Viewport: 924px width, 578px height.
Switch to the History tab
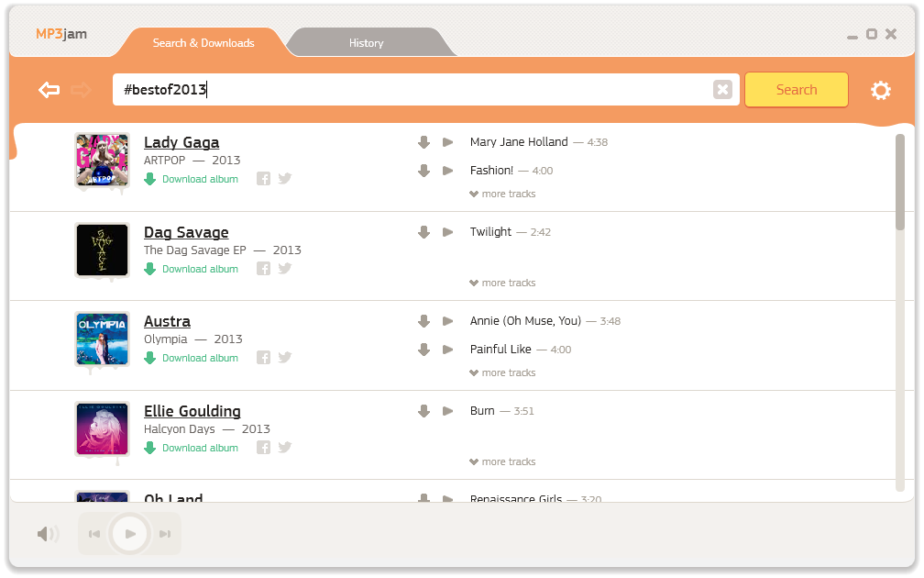pyautogui.click(x=366, y=43)
